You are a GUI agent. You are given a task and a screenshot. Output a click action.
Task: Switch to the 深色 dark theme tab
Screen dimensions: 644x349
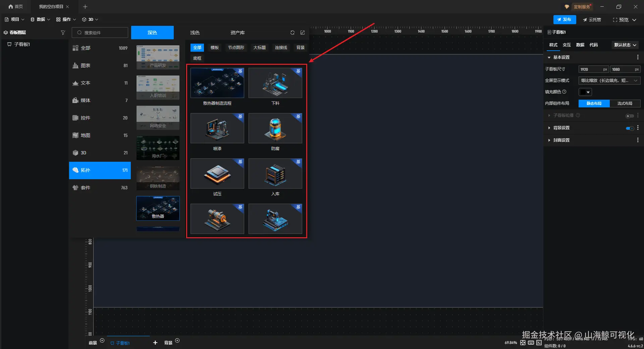tap(152, 33)
